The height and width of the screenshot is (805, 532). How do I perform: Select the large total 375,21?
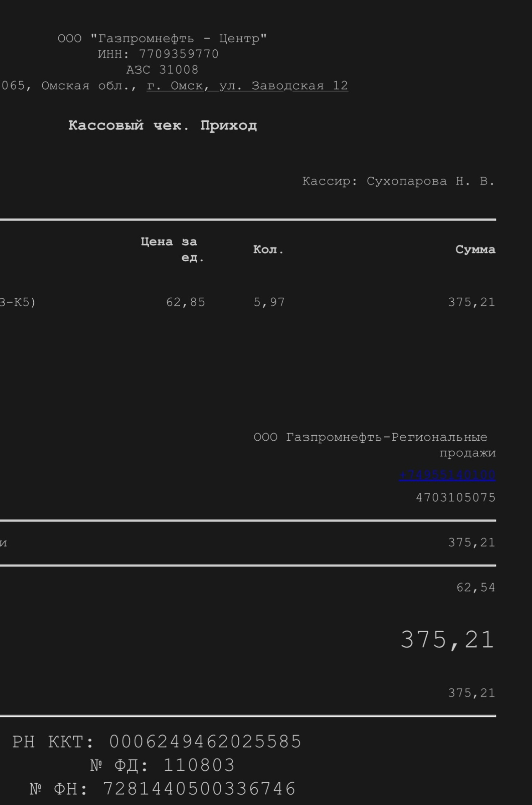click(447, 640)
